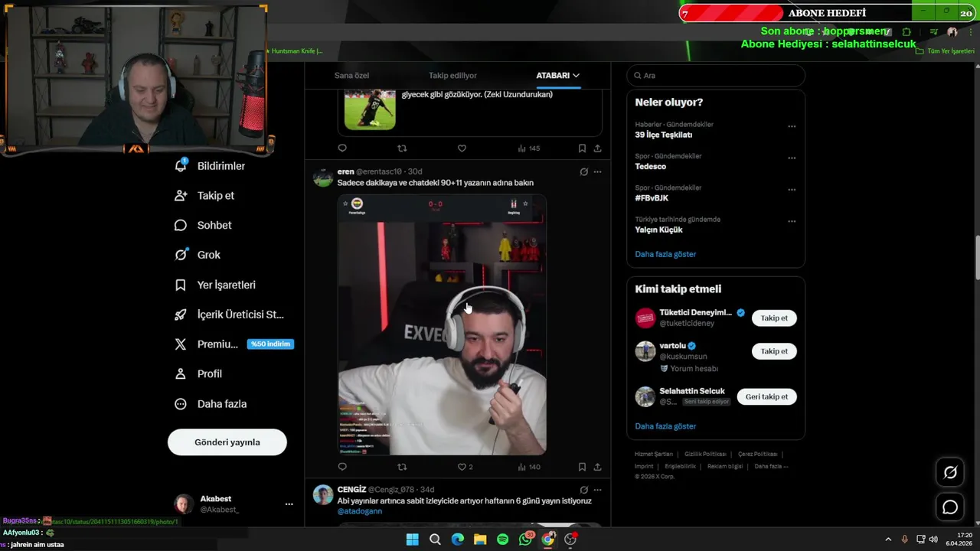Open trend #FBvBJK
Image resolution: width=980 pixels, height=551 pixels.
click(652, 198)
